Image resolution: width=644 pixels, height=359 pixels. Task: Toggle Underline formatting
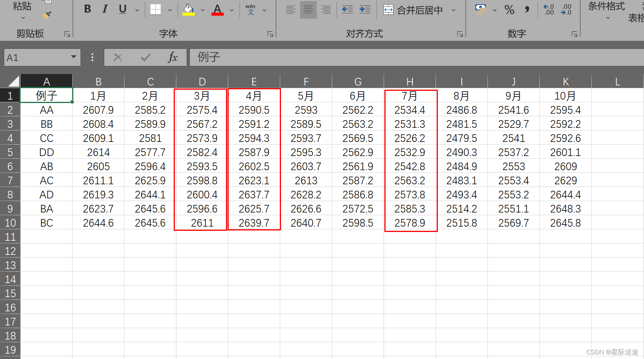tap(123, 9)
